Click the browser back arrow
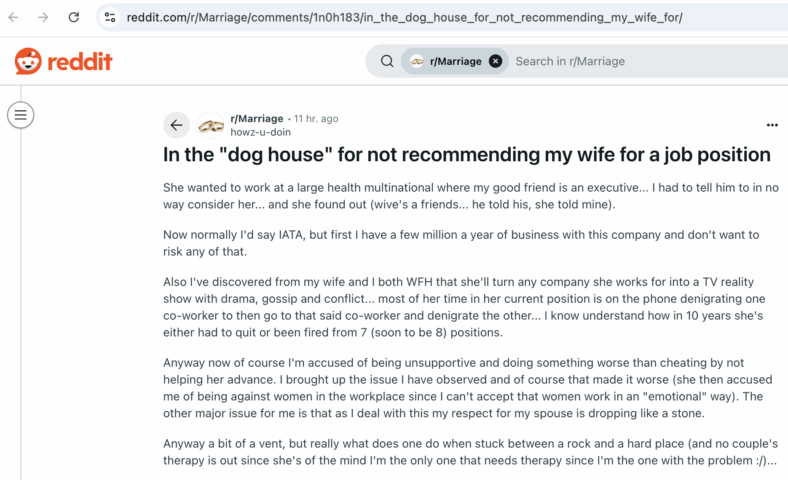788x480 pixels. point(14,18)
